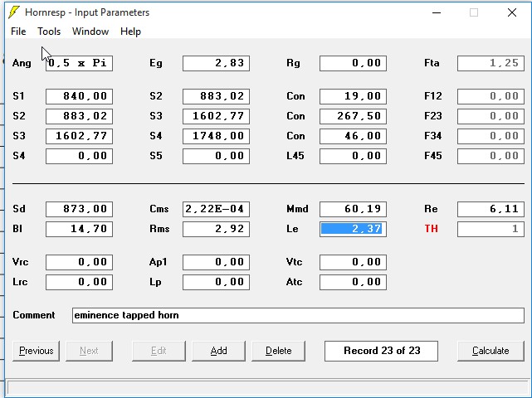This screenshot has width=532, height=398.
Task: Open the Help menu
Action: [130, 32]
